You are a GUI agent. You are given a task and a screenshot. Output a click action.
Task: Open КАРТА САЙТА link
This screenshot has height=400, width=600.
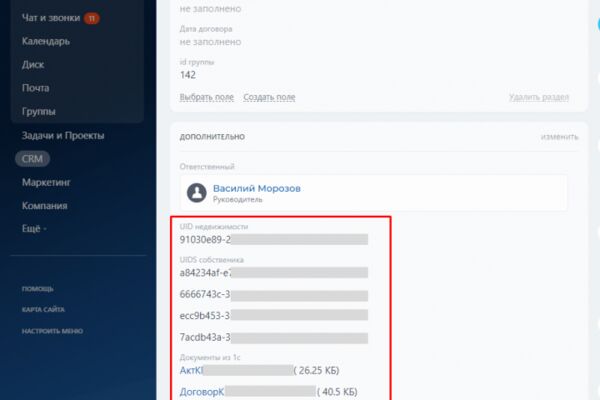click(x=43, y=309)
